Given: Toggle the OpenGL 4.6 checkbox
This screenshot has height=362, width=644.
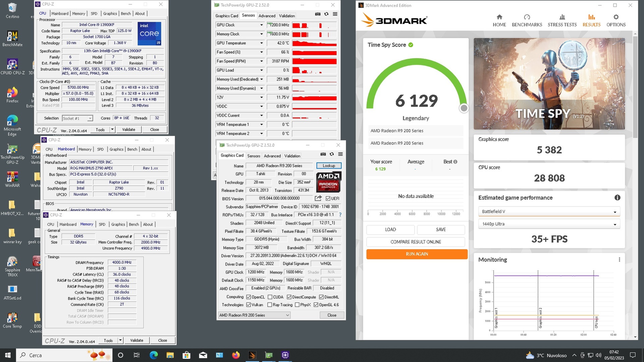Looking at the screenshot, I should (316, 305).
